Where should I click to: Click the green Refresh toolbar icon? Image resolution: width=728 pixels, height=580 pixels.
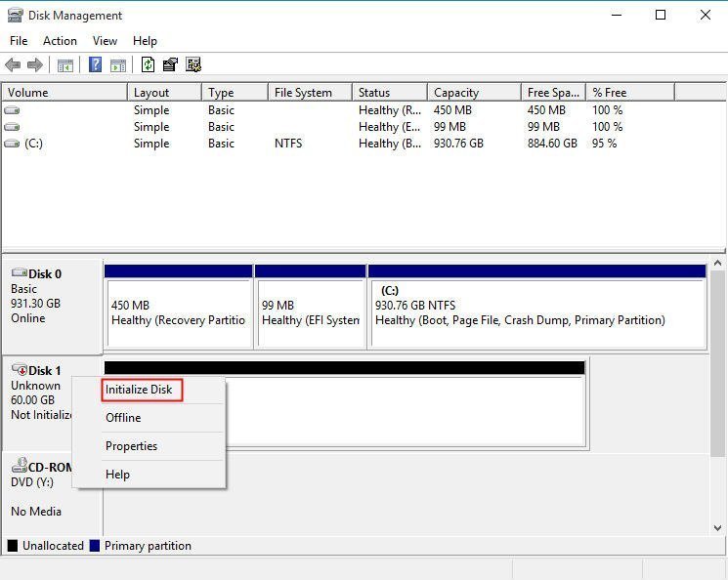click(149, 64)
